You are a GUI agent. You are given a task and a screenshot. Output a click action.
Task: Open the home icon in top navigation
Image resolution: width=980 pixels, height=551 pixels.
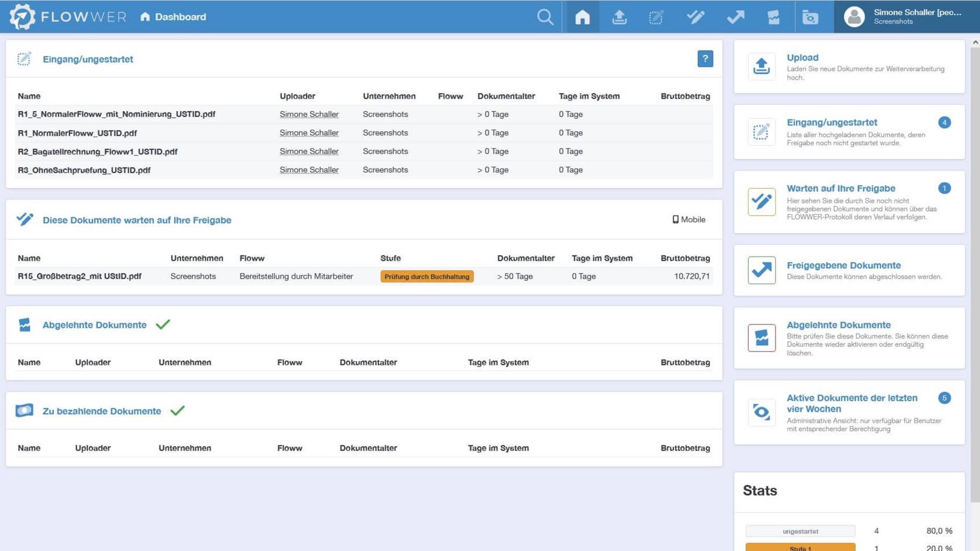[582, 17]
